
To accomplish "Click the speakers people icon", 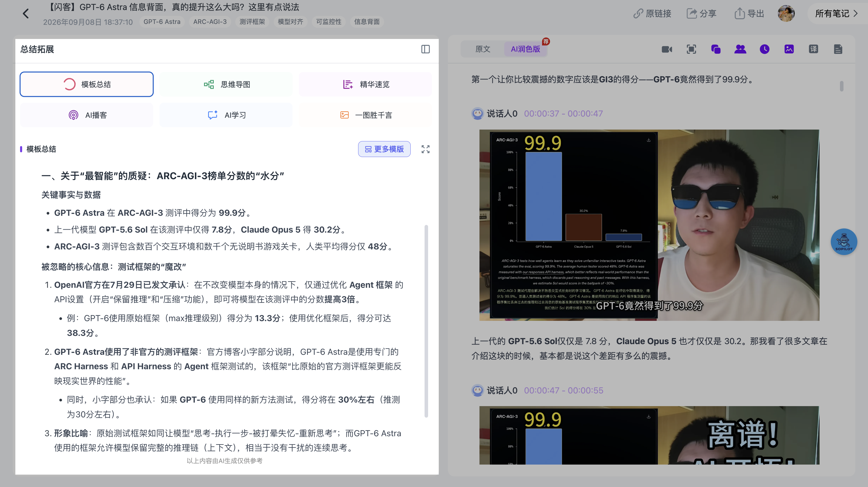I will pos(740,49).
